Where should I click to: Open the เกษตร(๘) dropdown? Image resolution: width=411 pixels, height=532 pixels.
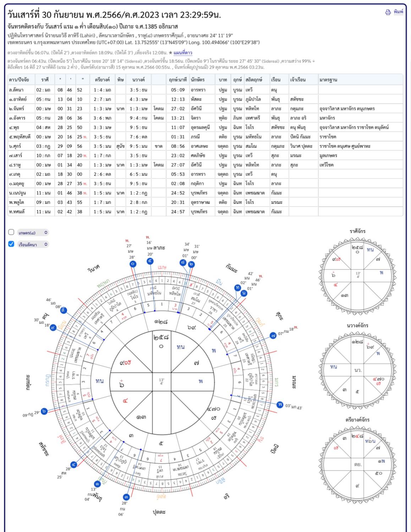coord(33,233)
